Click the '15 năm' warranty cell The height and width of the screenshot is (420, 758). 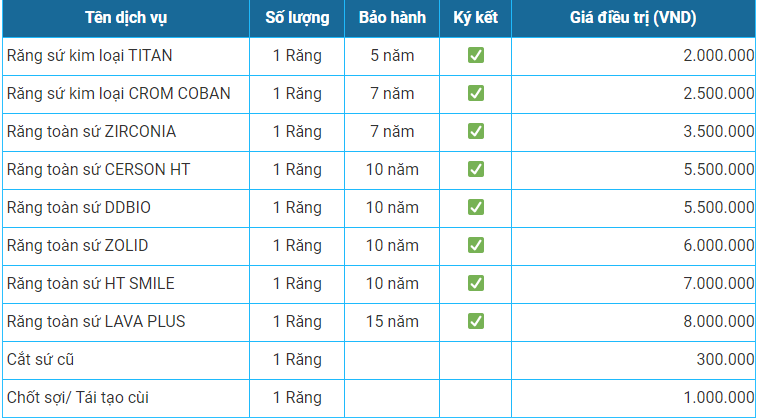[x=392, y=322]
